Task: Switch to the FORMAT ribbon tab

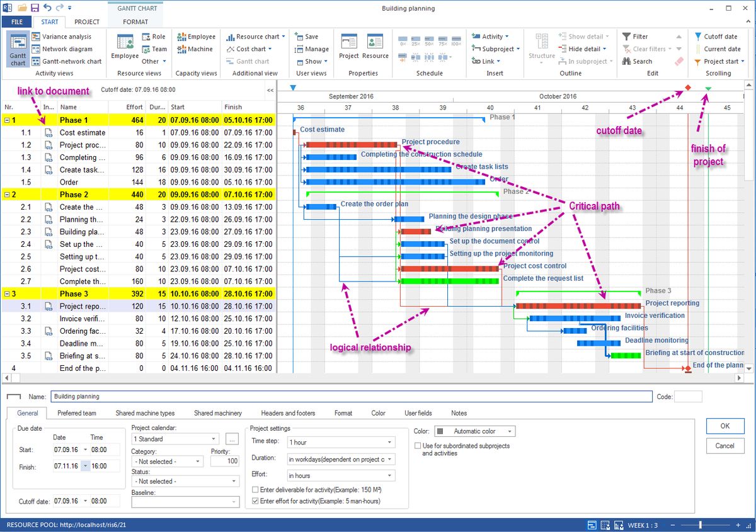Action: point(135,21)
